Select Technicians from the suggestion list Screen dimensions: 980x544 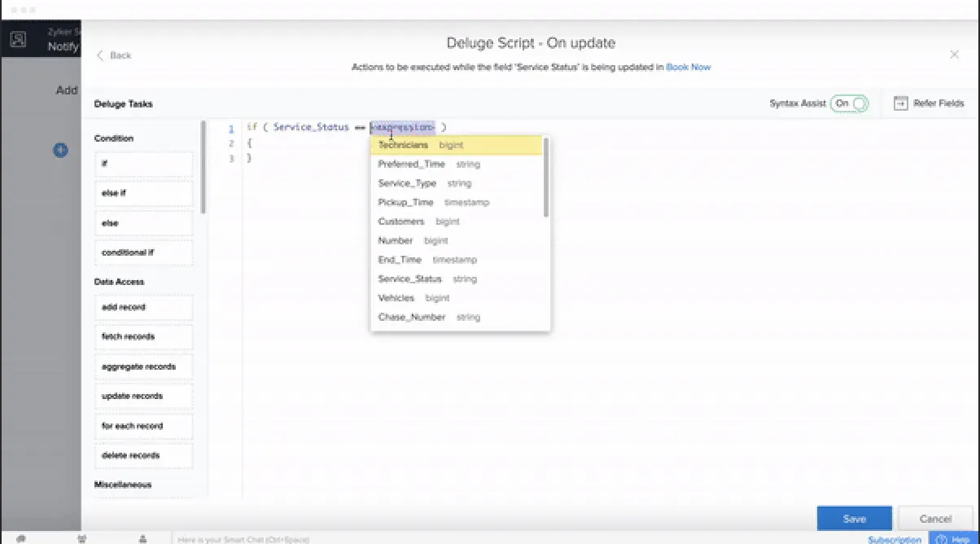456,145
